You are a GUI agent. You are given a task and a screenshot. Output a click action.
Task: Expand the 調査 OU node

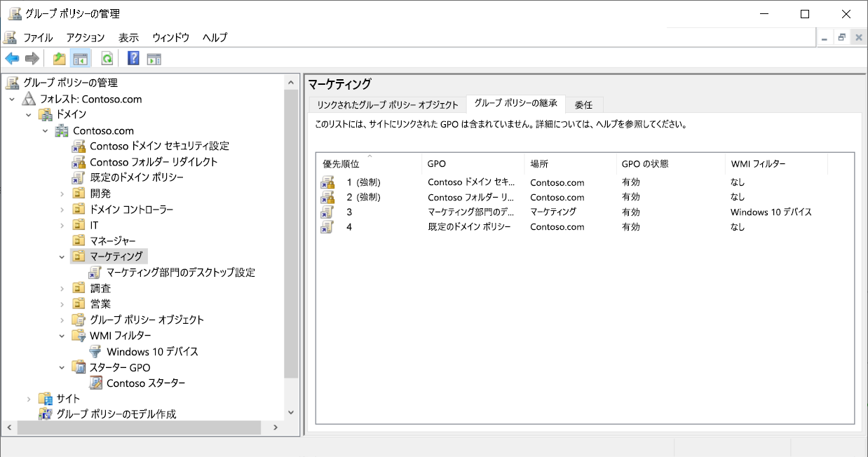[x=62, y=288]
